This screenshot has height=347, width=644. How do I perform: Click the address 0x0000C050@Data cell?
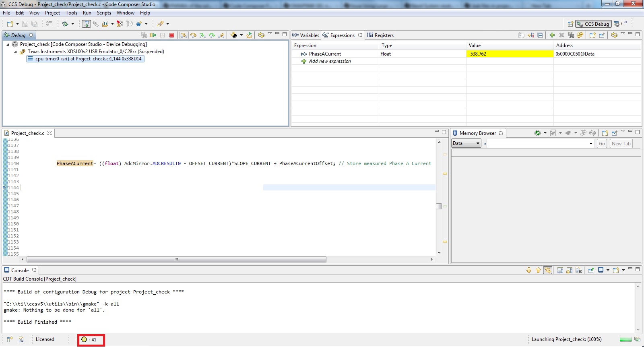click(575, 54)
